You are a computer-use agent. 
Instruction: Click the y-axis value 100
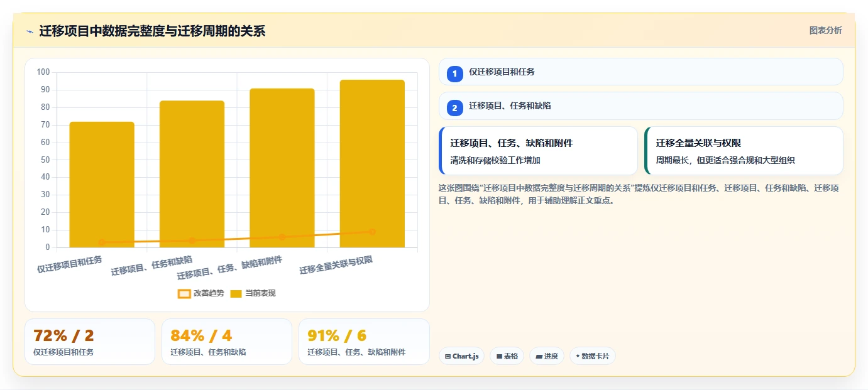pos(43,72)
